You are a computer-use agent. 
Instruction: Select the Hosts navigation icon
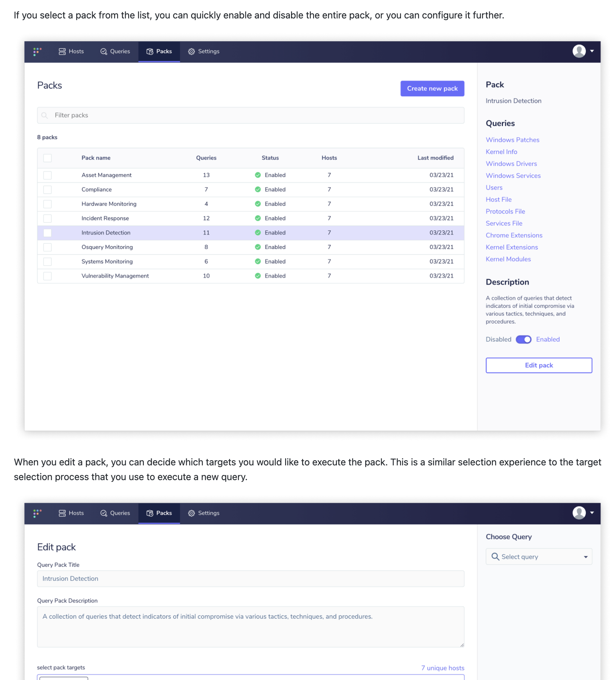point(62,51)
